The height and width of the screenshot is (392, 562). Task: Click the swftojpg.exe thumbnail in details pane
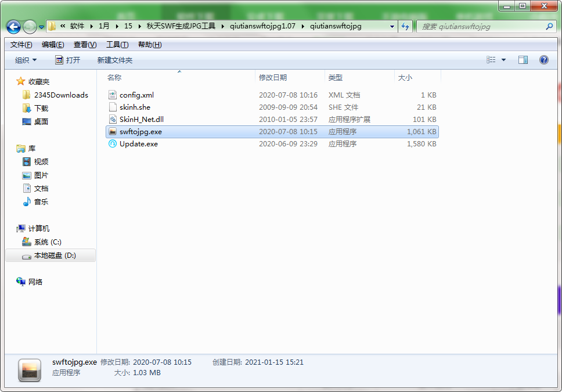(30, 370)
